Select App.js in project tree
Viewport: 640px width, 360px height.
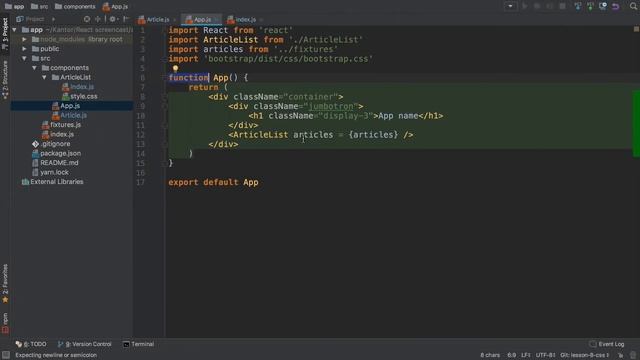(66, 106)
